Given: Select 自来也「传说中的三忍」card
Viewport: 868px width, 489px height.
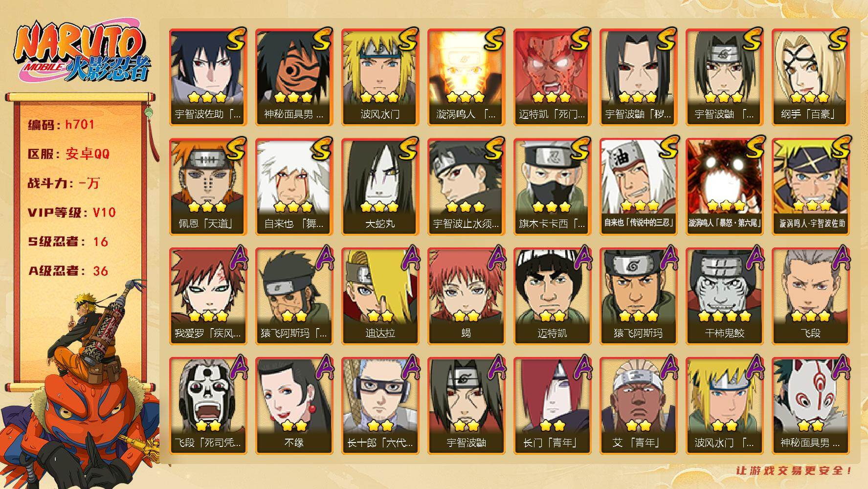Looking at the screenshot, I should click(x=638, y=187).
